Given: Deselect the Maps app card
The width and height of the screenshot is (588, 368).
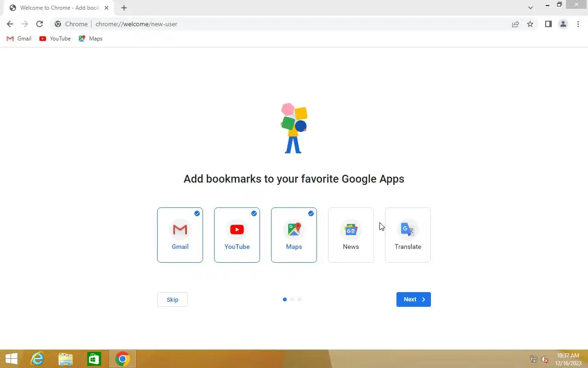Looking at the screenshot, I should (294, 235).
